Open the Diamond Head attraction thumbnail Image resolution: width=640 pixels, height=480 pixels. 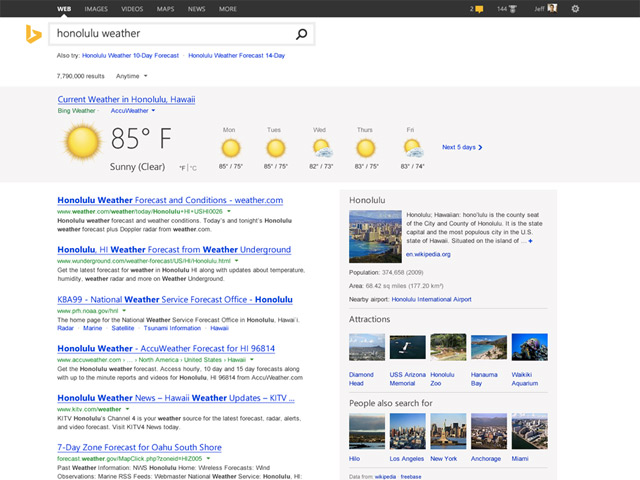[x=367, y=347]
